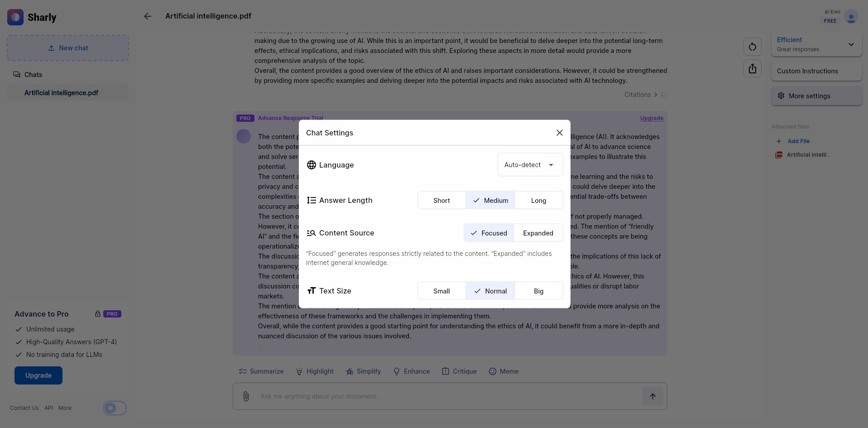Expand the Citations chevron

click(655, 95)
